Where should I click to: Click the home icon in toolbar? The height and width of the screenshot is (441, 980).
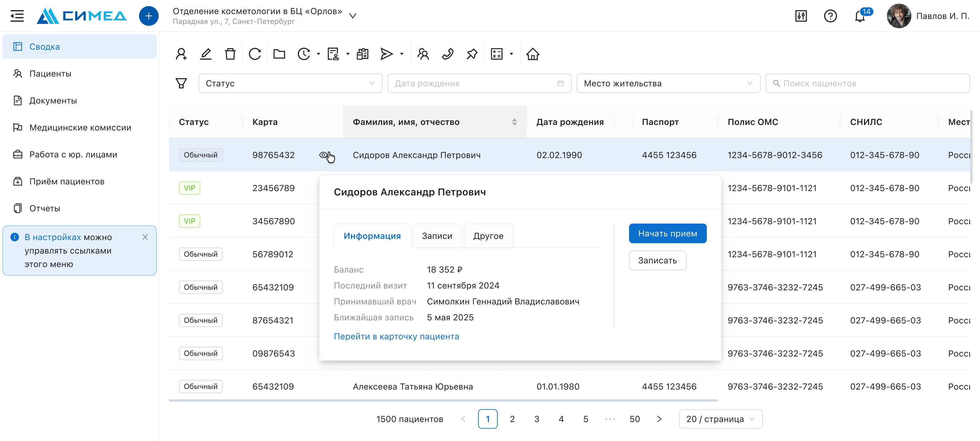tap(533, 54)
